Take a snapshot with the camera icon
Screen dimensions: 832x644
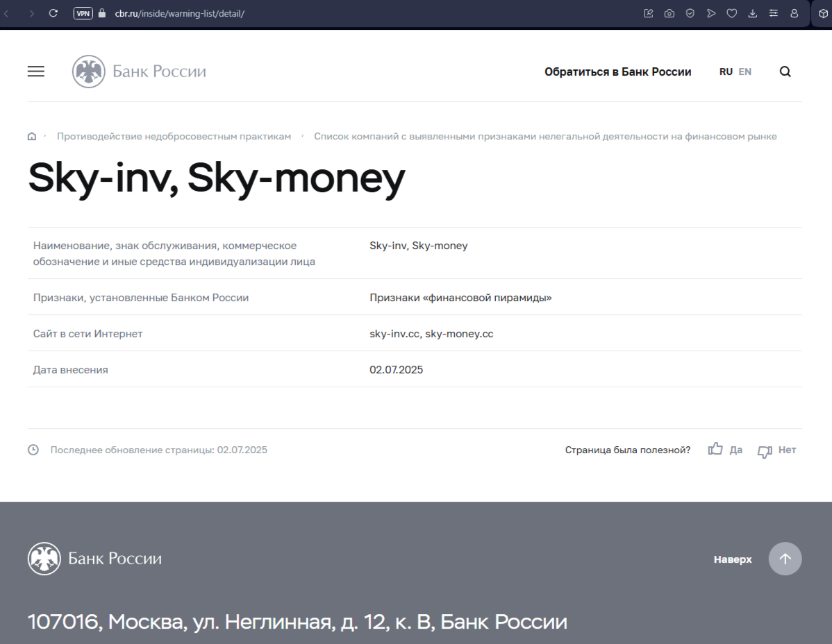[669, 13]
